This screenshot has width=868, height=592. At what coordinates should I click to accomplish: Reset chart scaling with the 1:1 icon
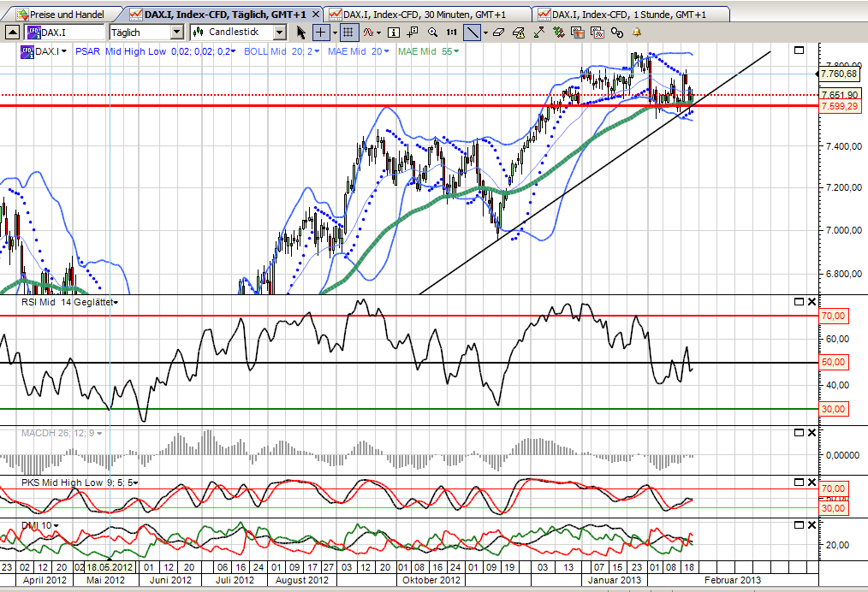pyautogui.click(x=451, y=33)
